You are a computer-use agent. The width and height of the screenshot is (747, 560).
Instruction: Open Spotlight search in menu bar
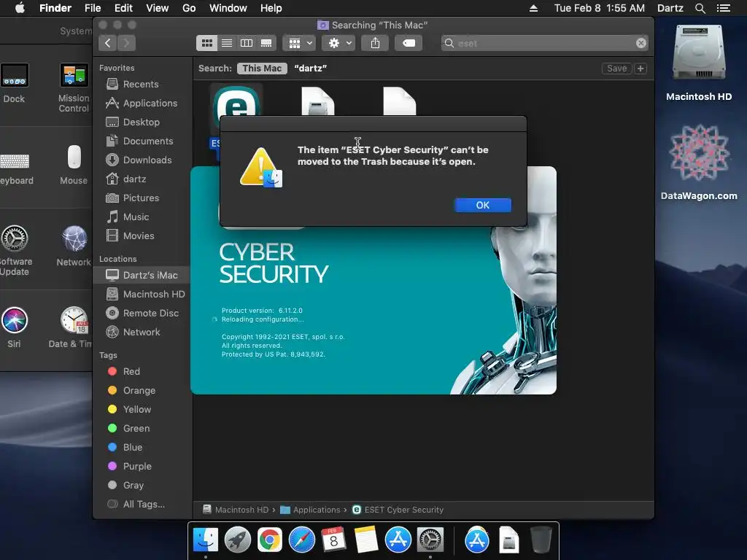[700, 8]
